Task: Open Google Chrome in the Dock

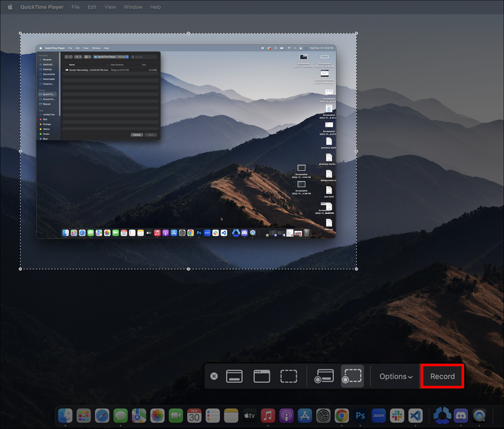Action: click(x=342, y=416)
